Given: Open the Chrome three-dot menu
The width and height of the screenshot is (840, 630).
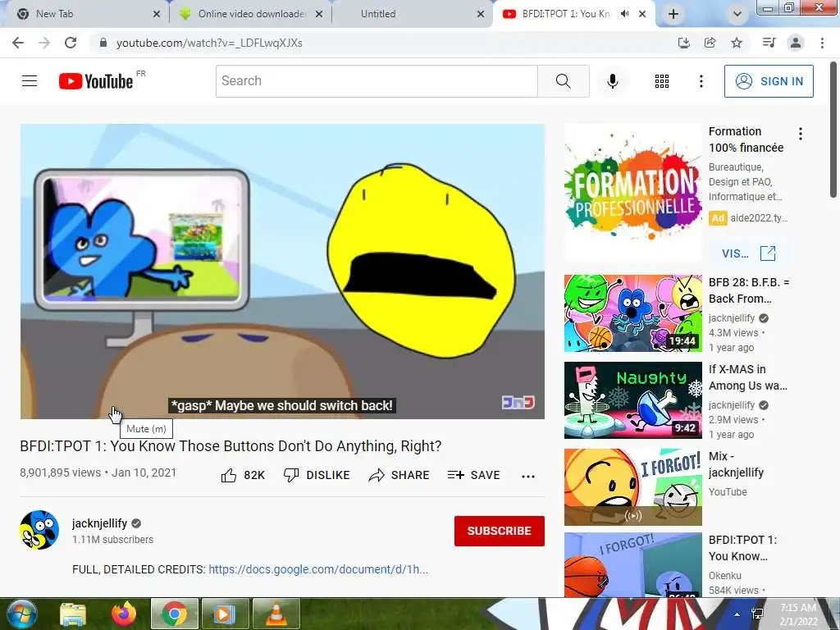Looking at the screenshot, I should (x=822, y=43).
